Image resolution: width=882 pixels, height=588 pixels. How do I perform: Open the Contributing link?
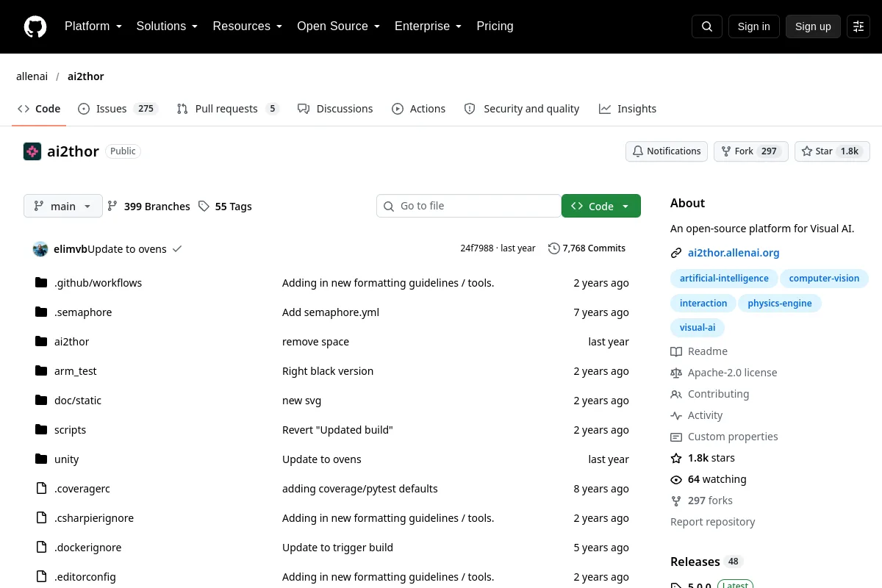tap(718, 394)
